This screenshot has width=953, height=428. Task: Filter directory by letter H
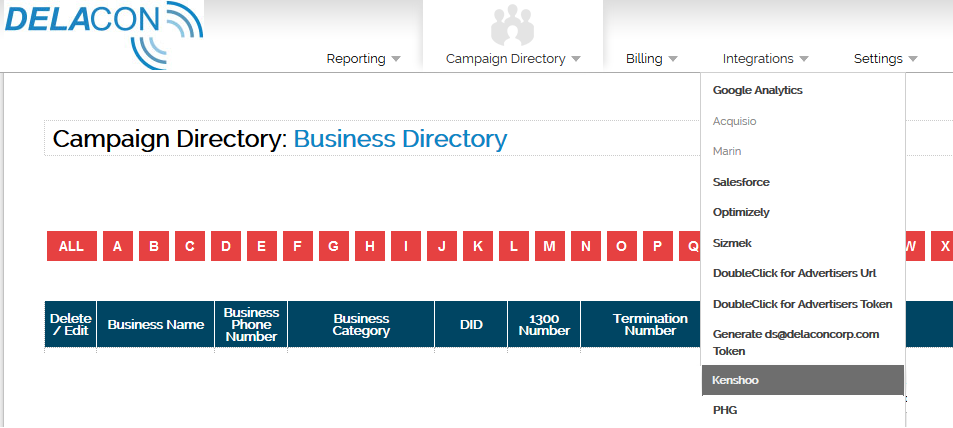(x=370, y=246)
